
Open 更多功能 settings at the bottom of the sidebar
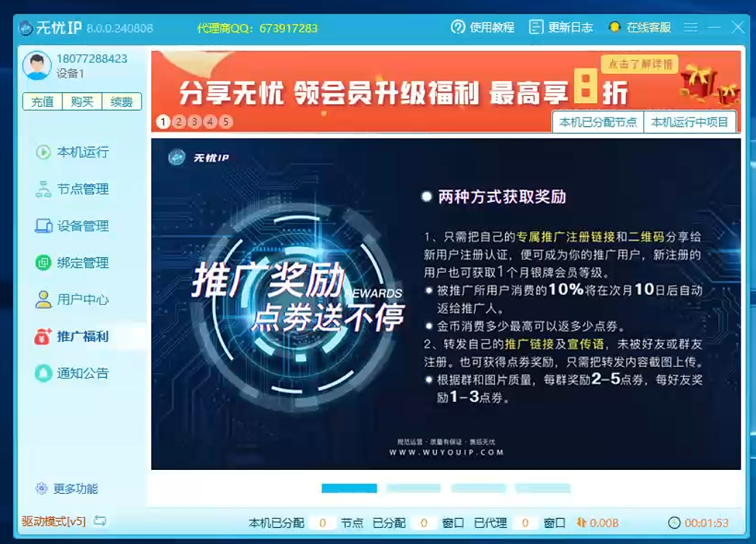tap(67, 489)
